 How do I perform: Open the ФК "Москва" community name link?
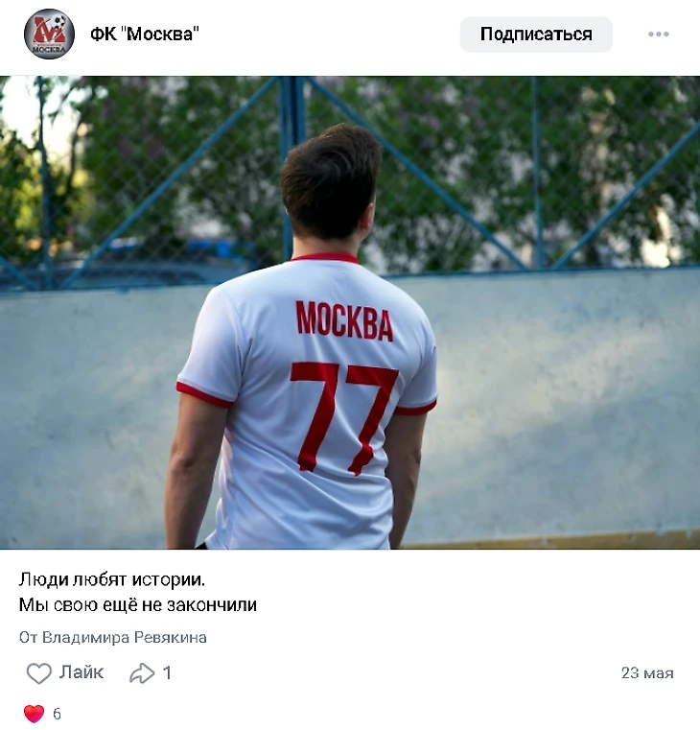(144, 34)
